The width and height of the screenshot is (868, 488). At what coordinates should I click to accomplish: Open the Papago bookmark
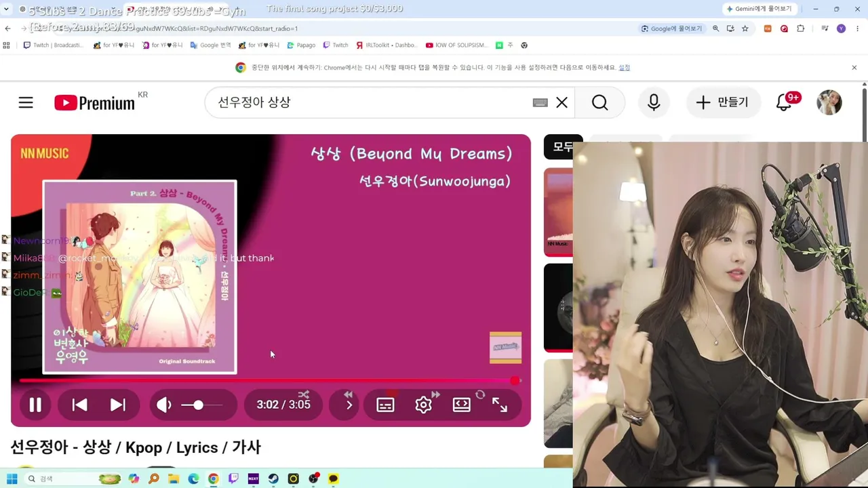[x=301, y=45]
